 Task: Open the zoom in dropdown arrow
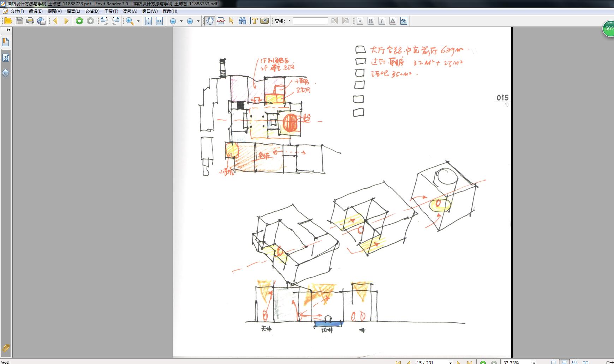click(198, 21)
